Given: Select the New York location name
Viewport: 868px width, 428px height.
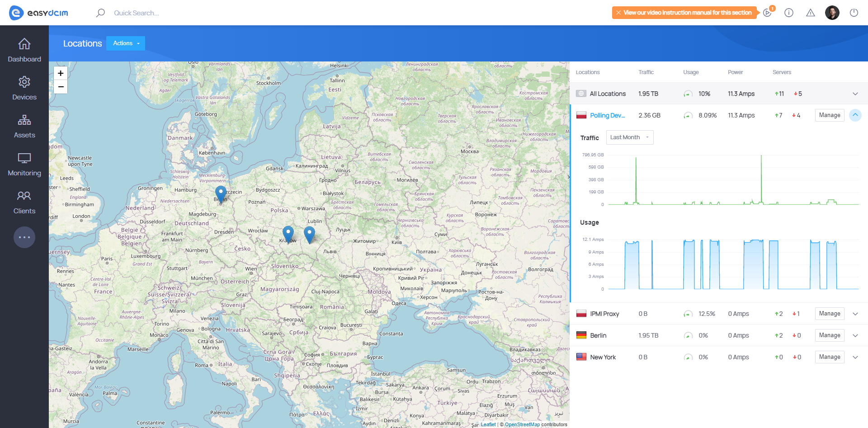Looking at the screenshot, I should pos(603,357).
